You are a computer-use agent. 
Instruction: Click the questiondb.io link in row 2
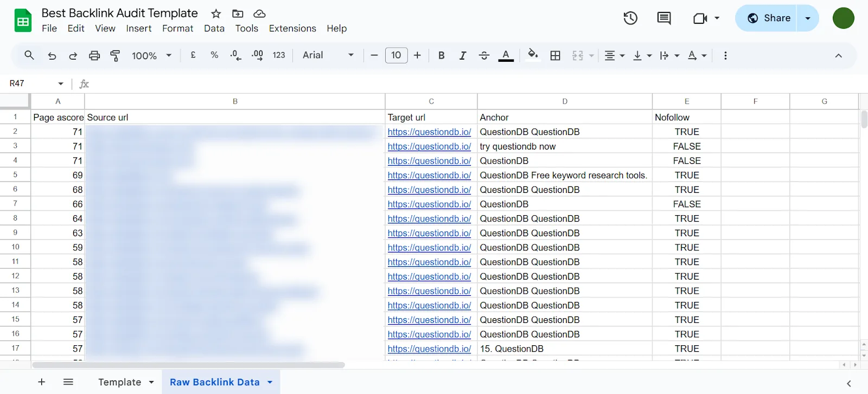click(x=429, y=132)
